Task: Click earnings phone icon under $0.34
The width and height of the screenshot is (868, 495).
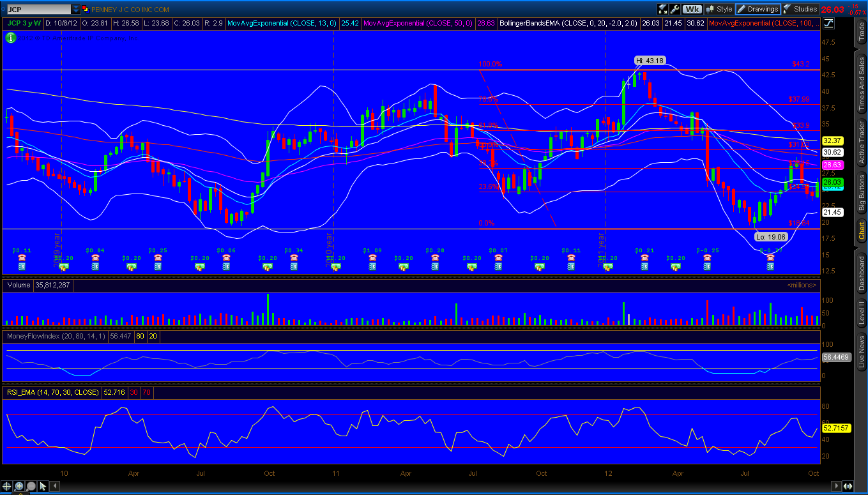Action: (x=294, y=258)
